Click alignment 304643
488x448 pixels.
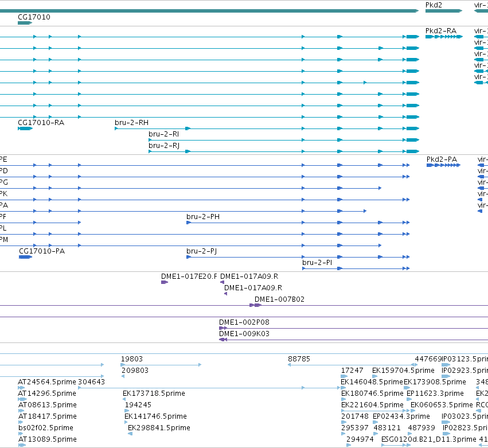click(209, 388)
